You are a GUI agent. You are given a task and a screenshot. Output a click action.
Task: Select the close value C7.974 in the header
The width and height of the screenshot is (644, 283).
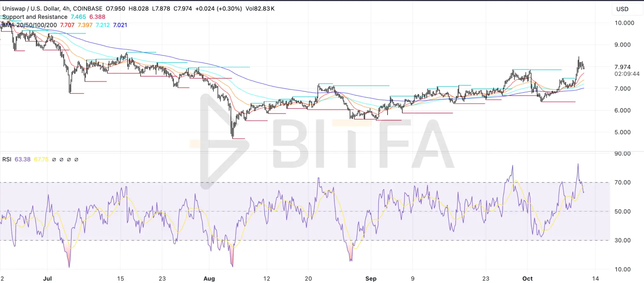click(183, 9)
